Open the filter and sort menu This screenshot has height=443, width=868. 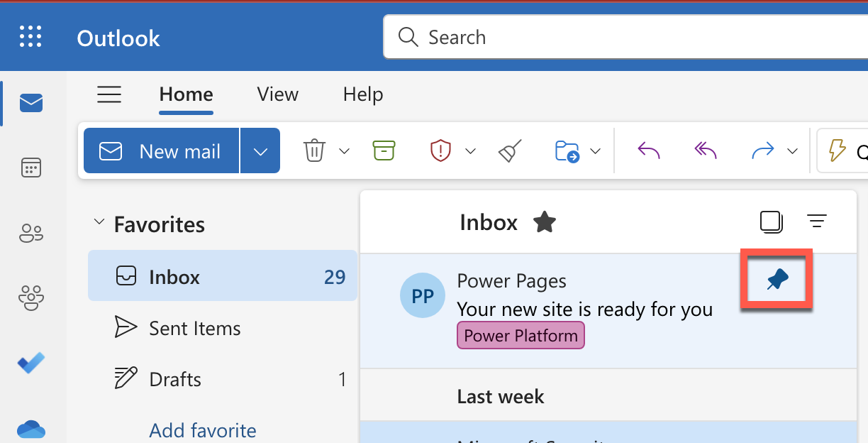click(817, 221)
